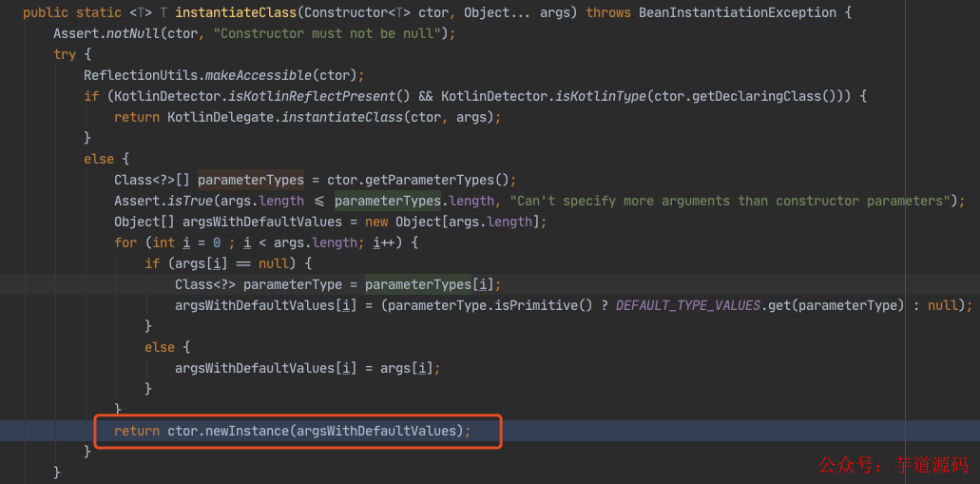Click the isKotlinType method call
Image resolution: width=980 pixels, height=484 pixels.
[602, 96]
